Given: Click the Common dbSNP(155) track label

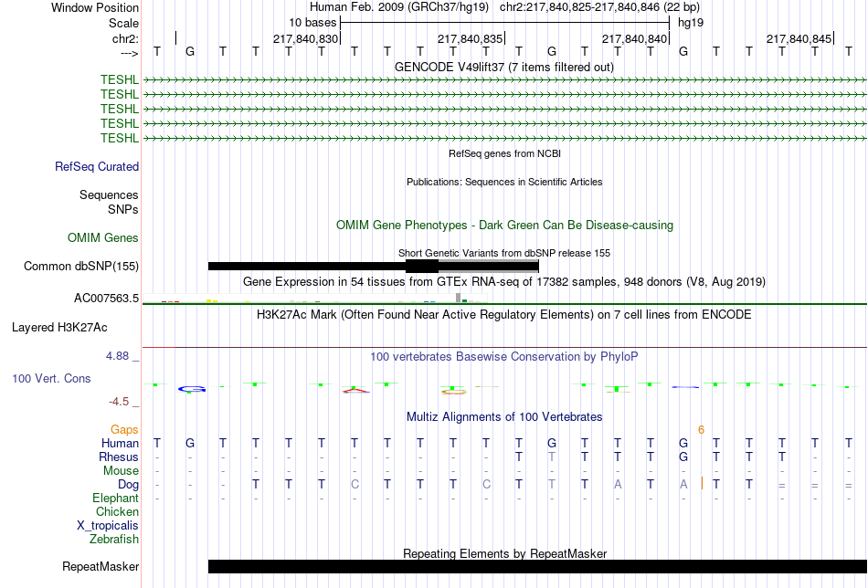Looking at the screenshot, I should point(81,266).
